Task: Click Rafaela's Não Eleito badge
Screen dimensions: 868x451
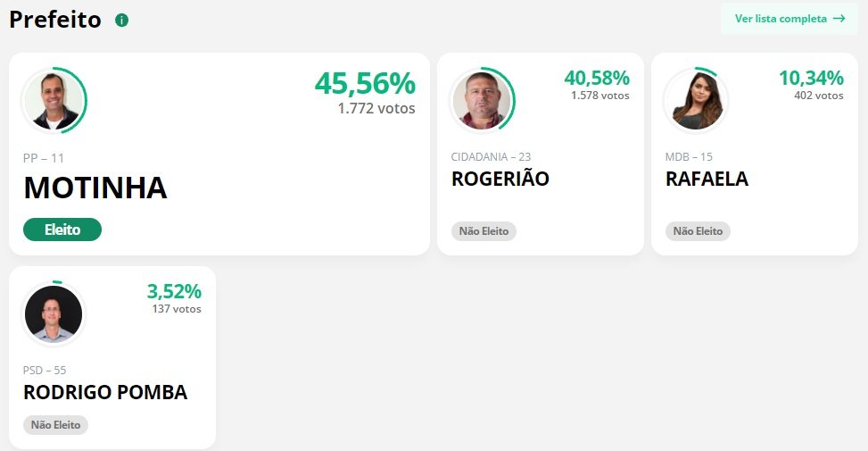Action: pos(698,231)
